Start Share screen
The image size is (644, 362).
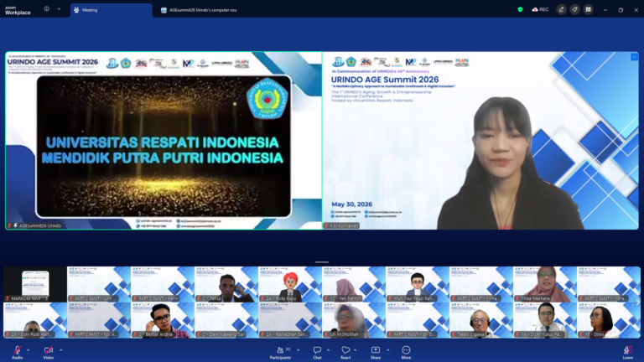(x=376, y=352)
